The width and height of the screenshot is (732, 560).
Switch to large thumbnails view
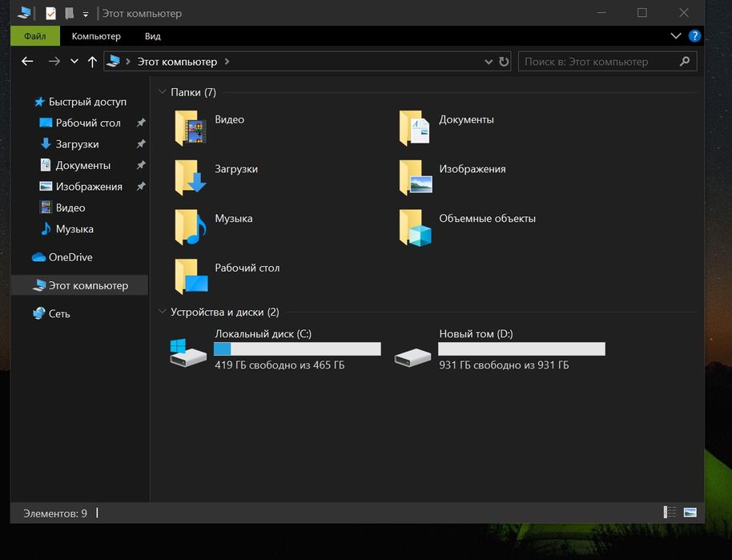pos(690,513)
